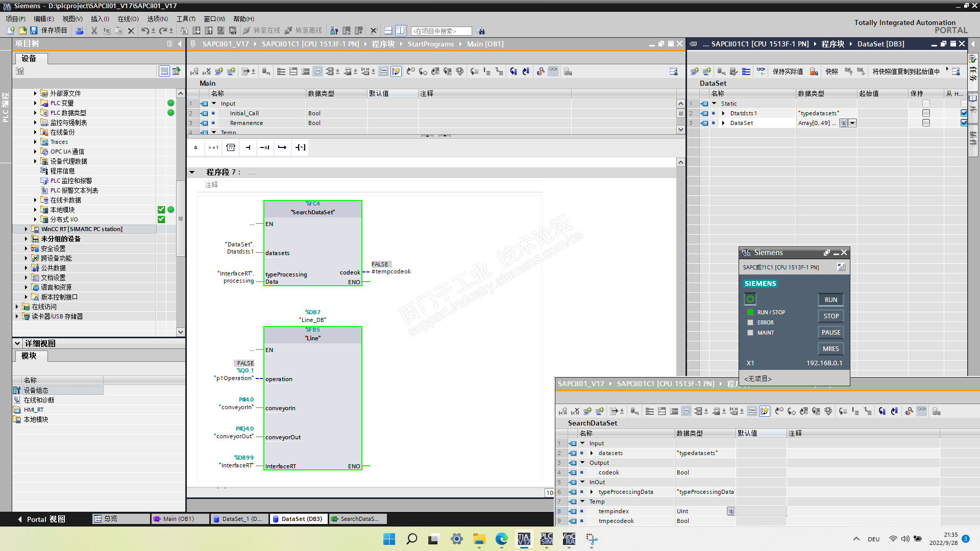This screenshot has width=980, height=551.
Task: Insert AND box from logic toolbar
Action: pos(196,147)
